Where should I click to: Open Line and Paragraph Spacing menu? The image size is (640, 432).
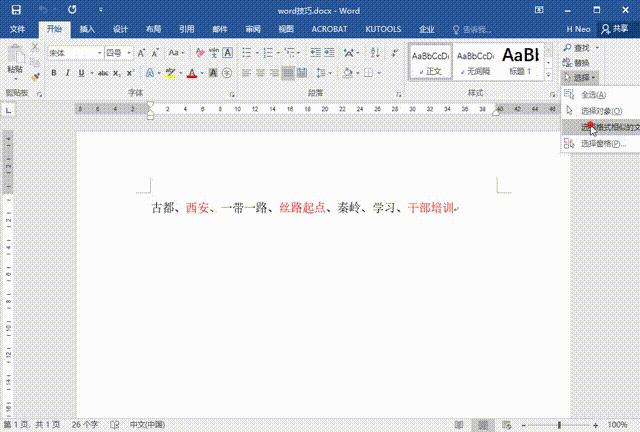[x=321, y=73]
